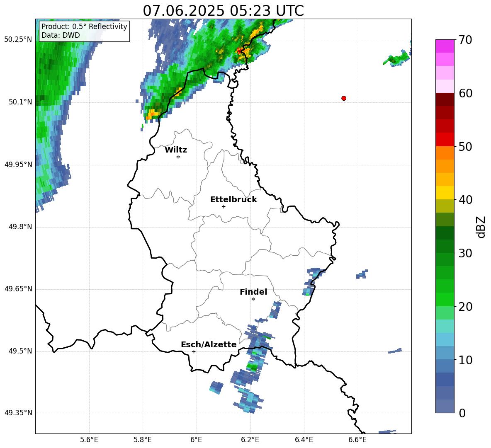Click the 50.1°N latitude label
The width and height of the screenshot is (491, 448).
point(20,102)
